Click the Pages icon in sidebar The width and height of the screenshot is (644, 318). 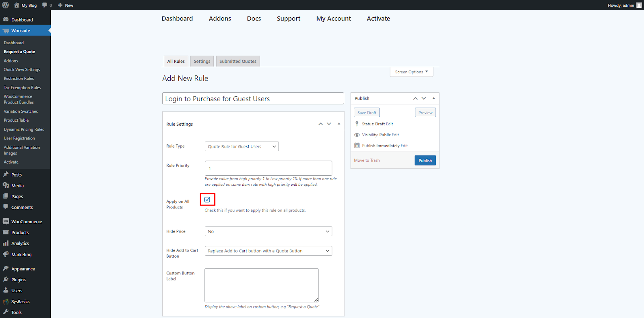click(6, 196)
